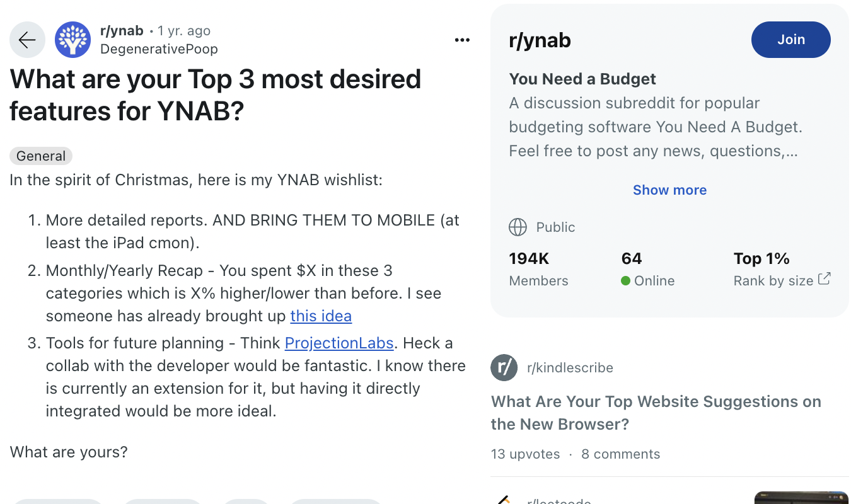Go back using the left arrow icon
This screenshot has width=851, height=504.
point(27,39)
